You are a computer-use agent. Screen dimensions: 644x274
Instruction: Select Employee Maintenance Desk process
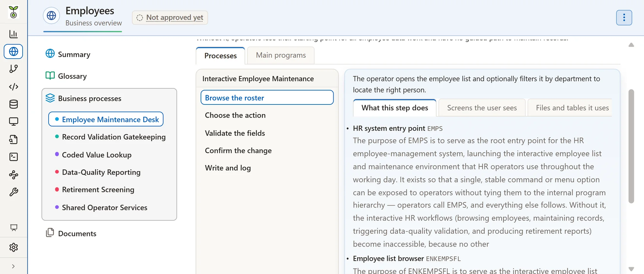(106, 119)
